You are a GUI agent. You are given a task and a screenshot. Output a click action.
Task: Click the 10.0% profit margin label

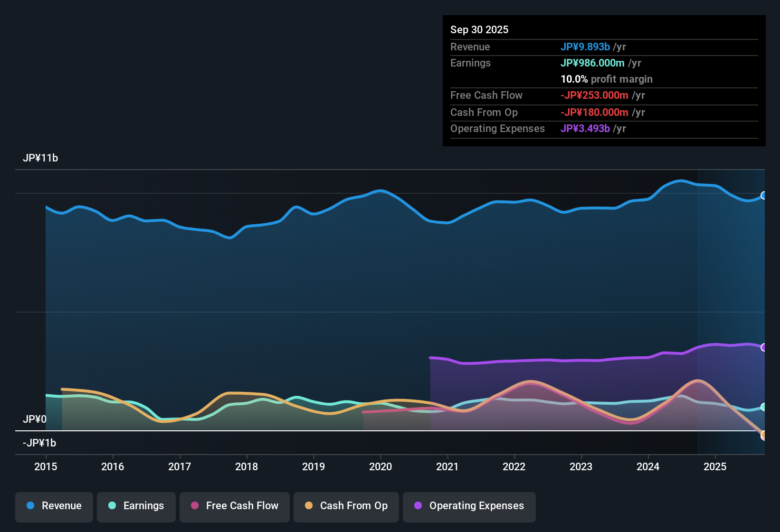pos(607,79)
